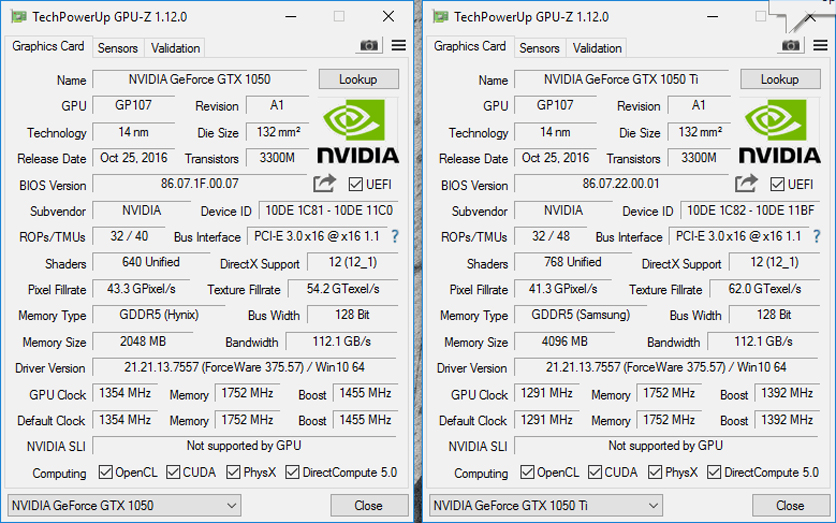Click Pixel Fillrate value 43.3 GPixel/s

point(141,289)
